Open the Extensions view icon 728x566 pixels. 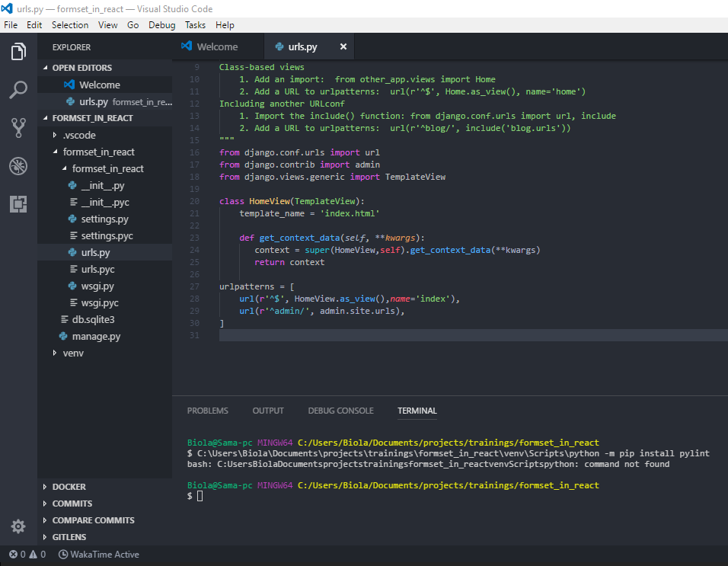[18, 203]
